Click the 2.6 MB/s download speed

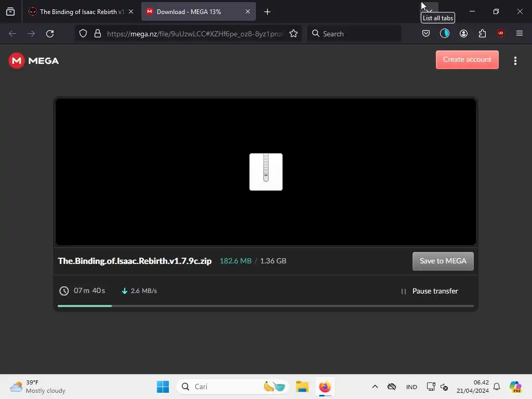coord(144,291)
